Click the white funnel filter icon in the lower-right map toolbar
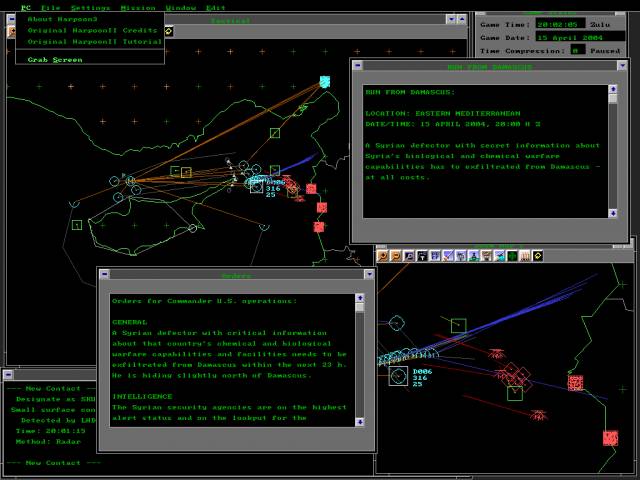 click(x=422, y=256)
